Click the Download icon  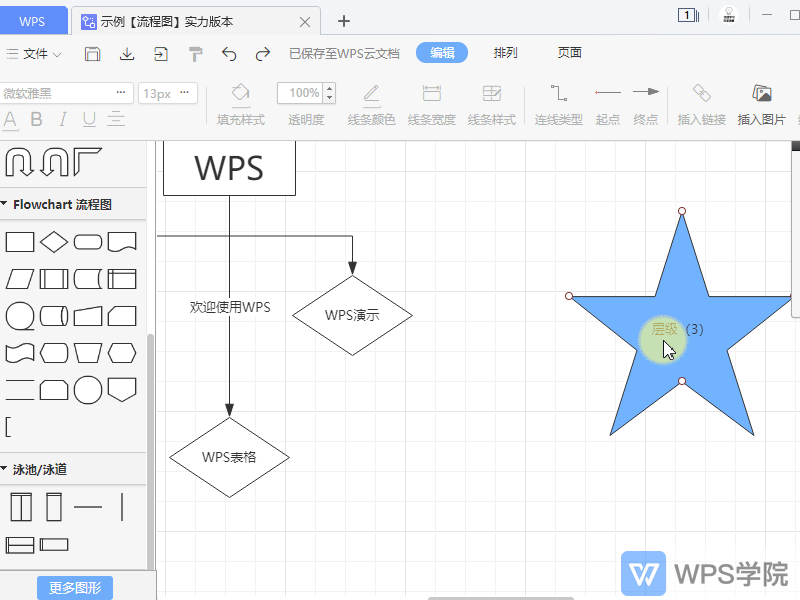pyautogui.click(x=127, y=54)
